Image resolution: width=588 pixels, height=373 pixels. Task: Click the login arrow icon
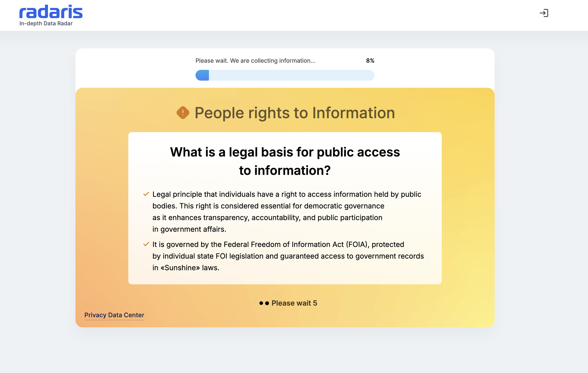point(544,13)
